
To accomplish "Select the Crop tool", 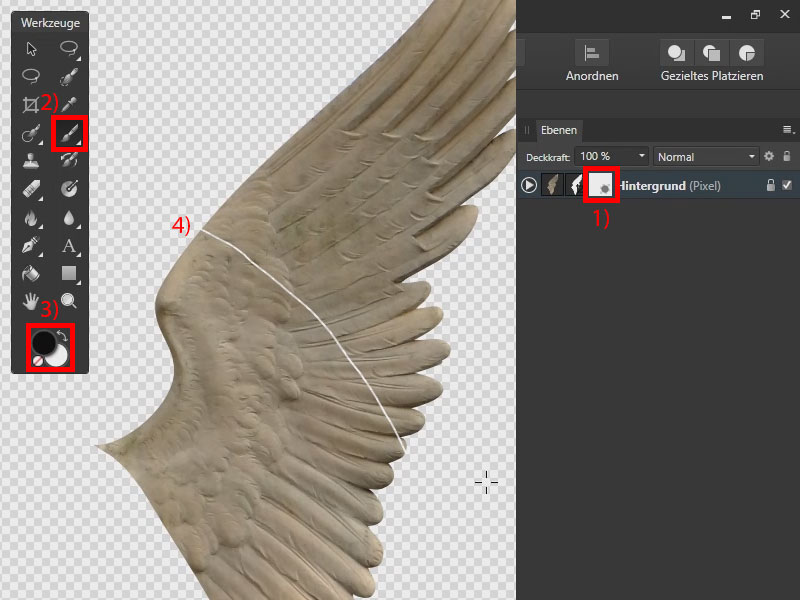I will coord(31,105).
